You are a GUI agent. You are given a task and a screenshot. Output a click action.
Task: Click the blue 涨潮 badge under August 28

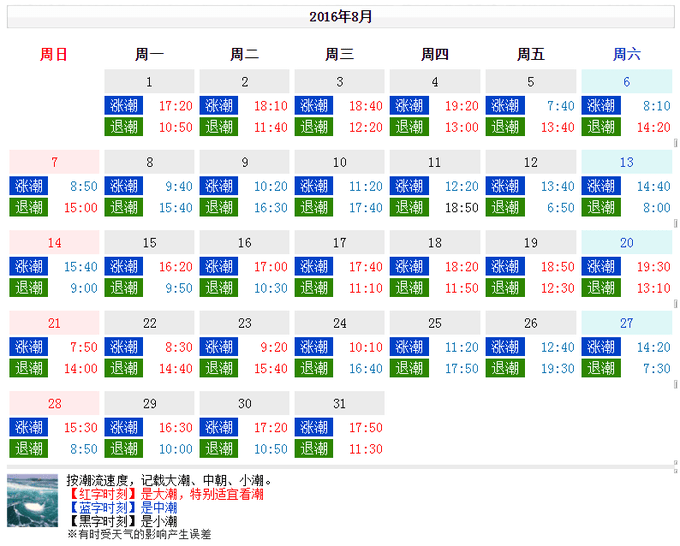coord(28,427)
